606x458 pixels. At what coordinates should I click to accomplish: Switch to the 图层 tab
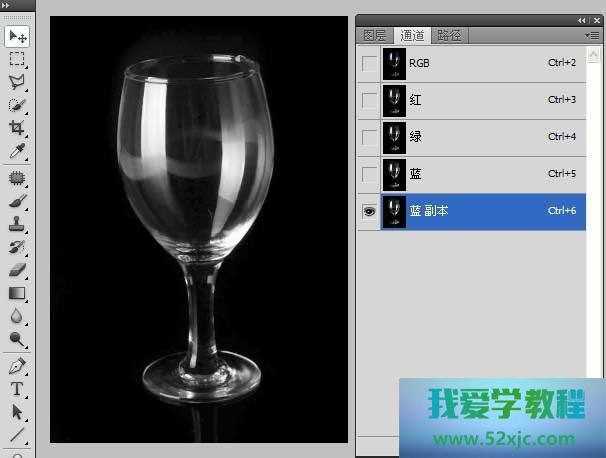point(374,35)
